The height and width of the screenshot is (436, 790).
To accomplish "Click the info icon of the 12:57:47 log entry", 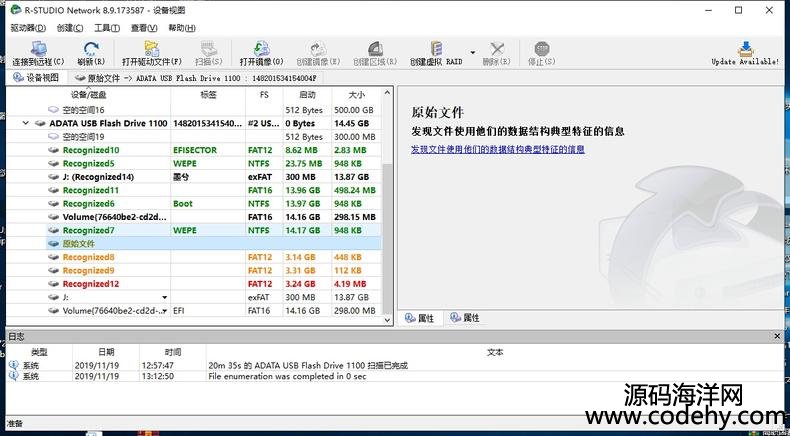I will [x=14, y=365].
